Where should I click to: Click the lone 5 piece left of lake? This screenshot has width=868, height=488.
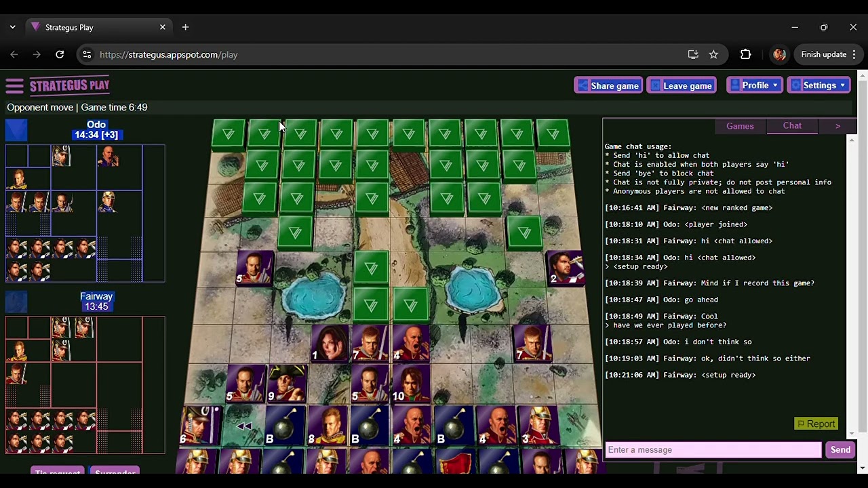(x=254, y=268)
